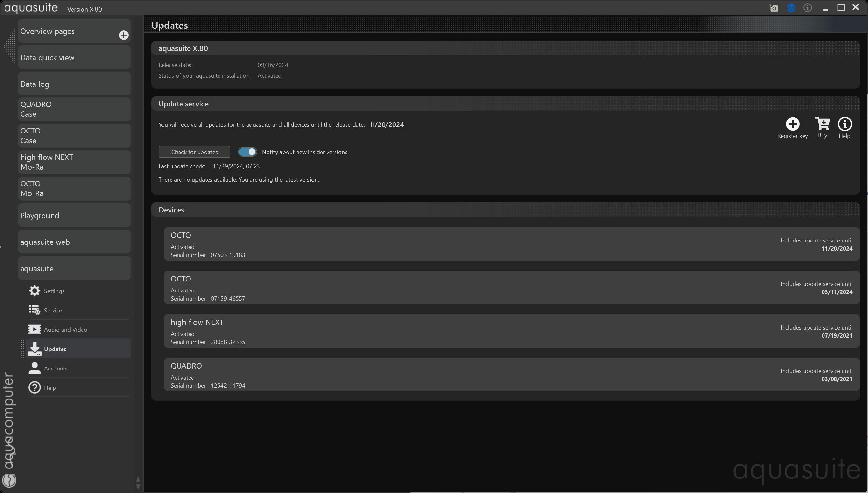The width and height of the screenshot is (868, 493).
Task: Open the aquasuite web section
Action: 74,242
